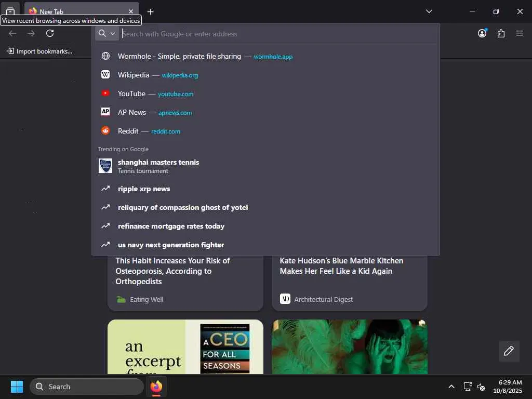This screenshot has width=532, height=399.
Task: Open the Firefox account icon
Action: click(x=482, y=33)
